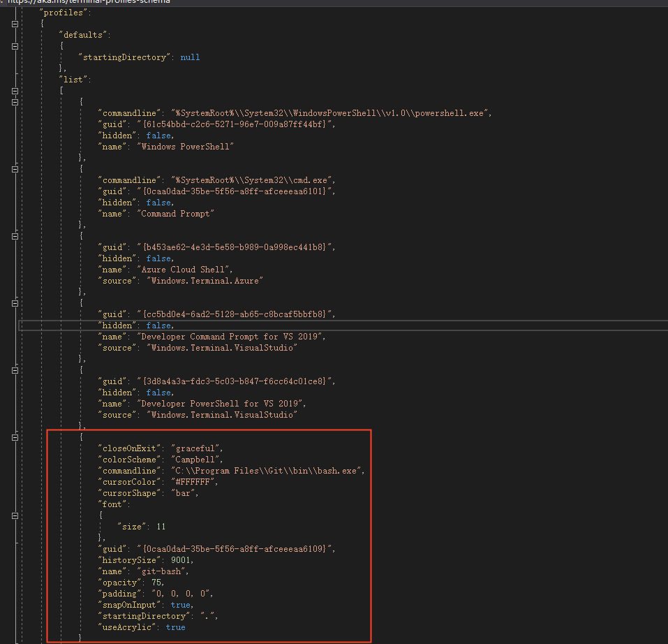
Task: Click source value under Developer PowerShell name
Action: click(x=222, y=415)
